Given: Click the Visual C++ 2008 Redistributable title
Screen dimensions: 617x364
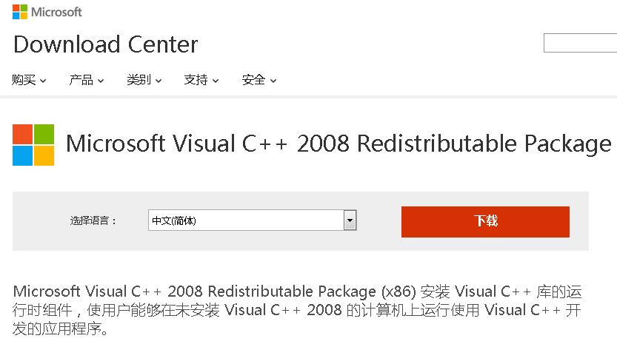Looking at the screenshot, I should pyautogui.click(x=338, y=144).
